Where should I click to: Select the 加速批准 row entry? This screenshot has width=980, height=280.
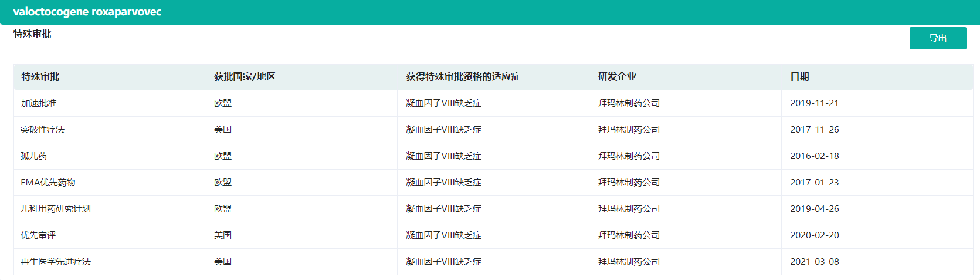coord(39,103)
